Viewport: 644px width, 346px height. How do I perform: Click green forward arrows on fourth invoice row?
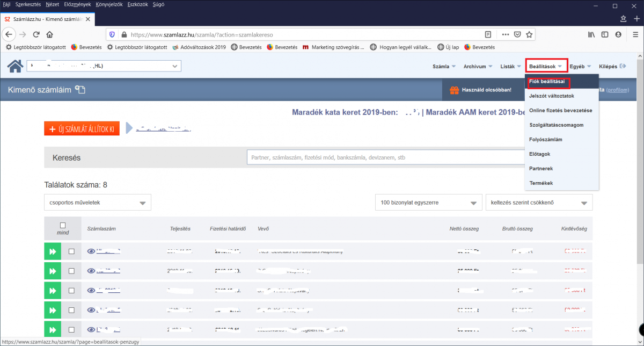pyautogui.click(x=52, y=310)
